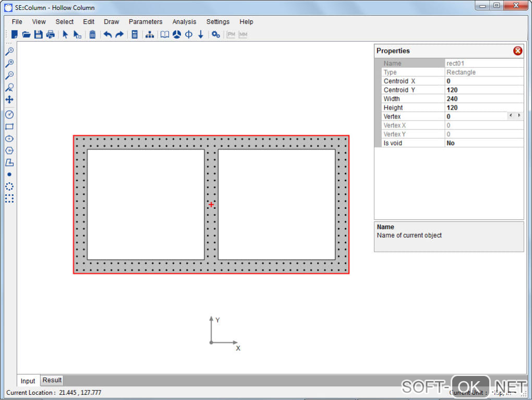Click the open book icon
Image resolution: width=532 pixels, height=400 pixels.
pos(164,34)
